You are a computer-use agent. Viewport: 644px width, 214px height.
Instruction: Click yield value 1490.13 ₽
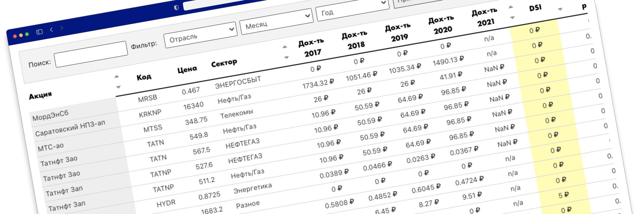tap(448, 61)
